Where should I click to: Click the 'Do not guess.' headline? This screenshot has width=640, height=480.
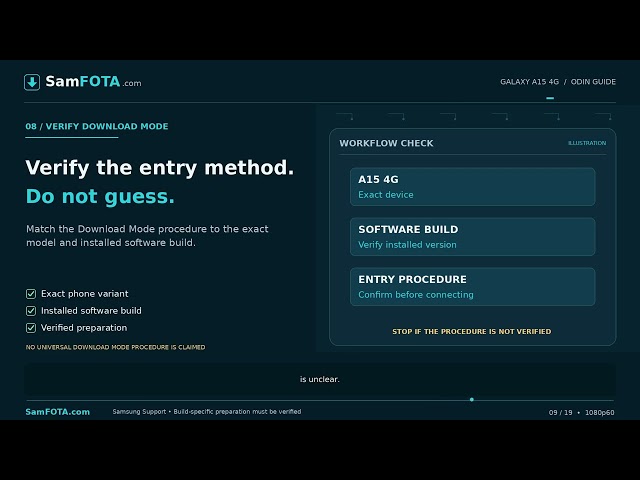tap(100, 196)
